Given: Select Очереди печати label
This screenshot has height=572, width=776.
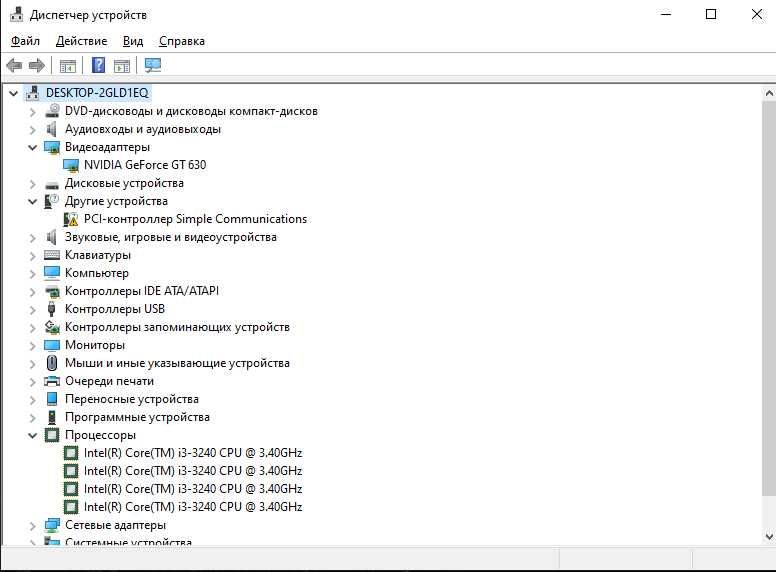Looking at the screenshot, I should (x=109, y=381).
